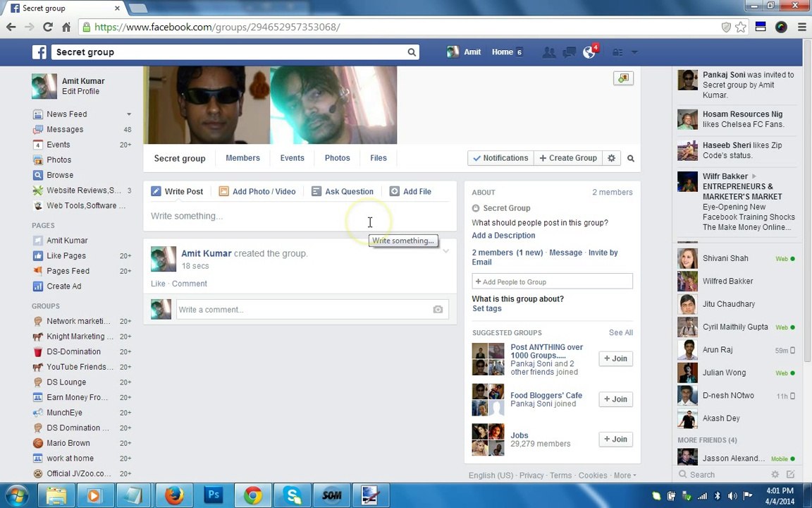Viewport: 812px width, 508px height.
Task: Click Home link in top bar
Action: coord(503,52)
